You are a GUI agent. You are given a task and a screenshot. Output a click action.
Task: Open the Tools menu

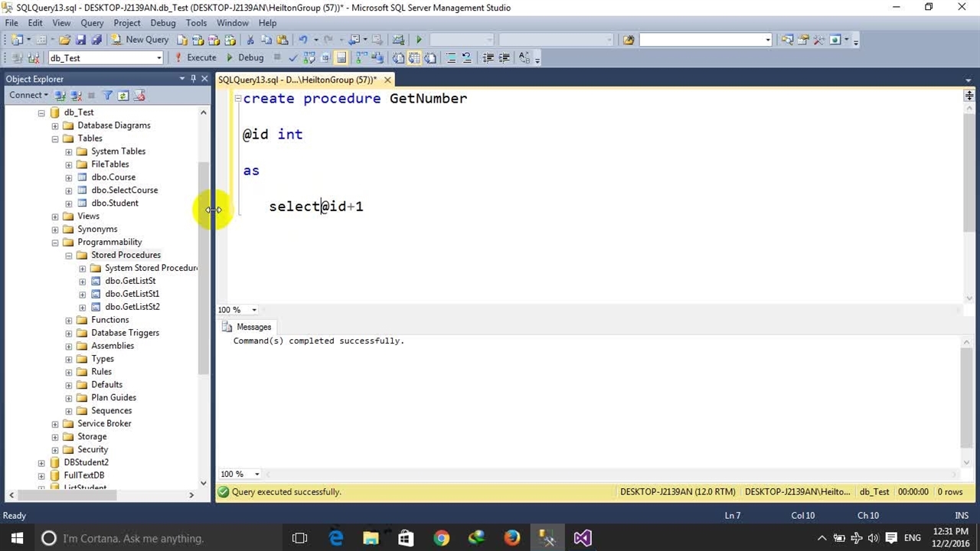pyautogui.click(x=196, y=23)
